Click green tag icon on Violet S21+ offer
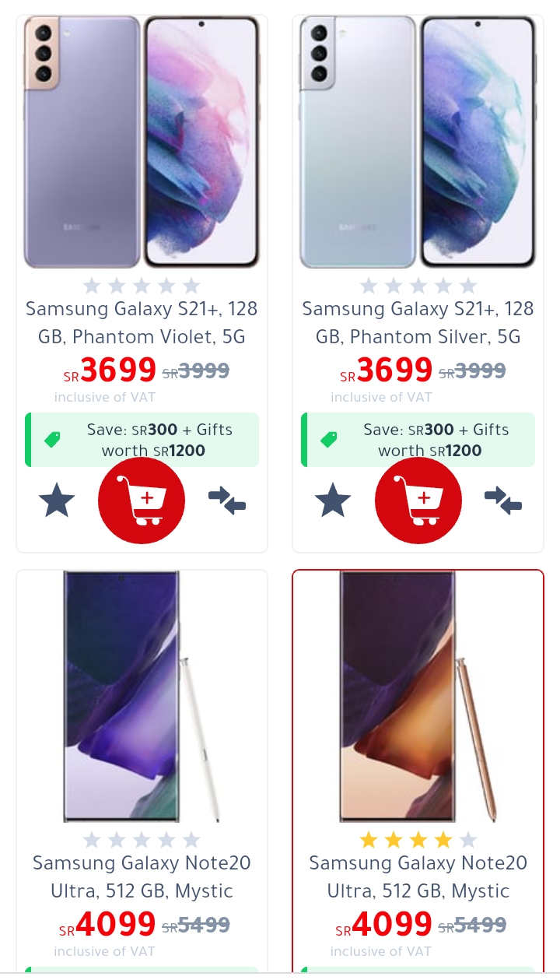Screen dimensions: 560x980 (x=52, y=440)
